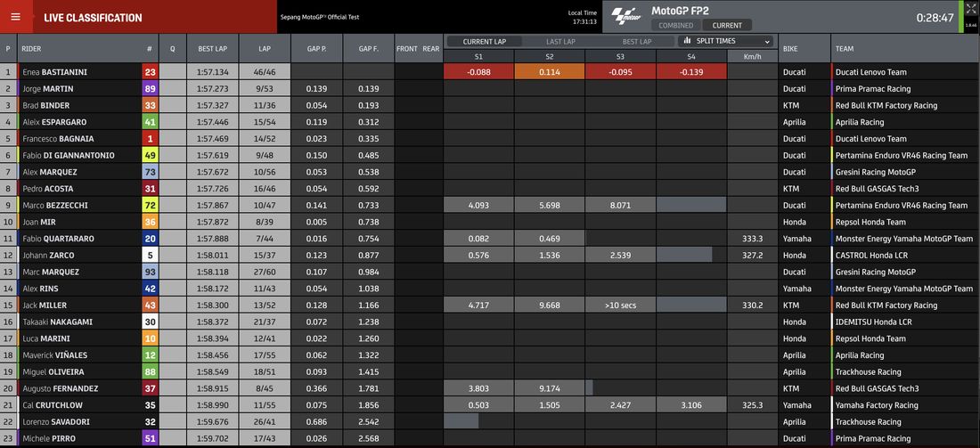Click Zarco's S4 progress bar

coord(684,255)
